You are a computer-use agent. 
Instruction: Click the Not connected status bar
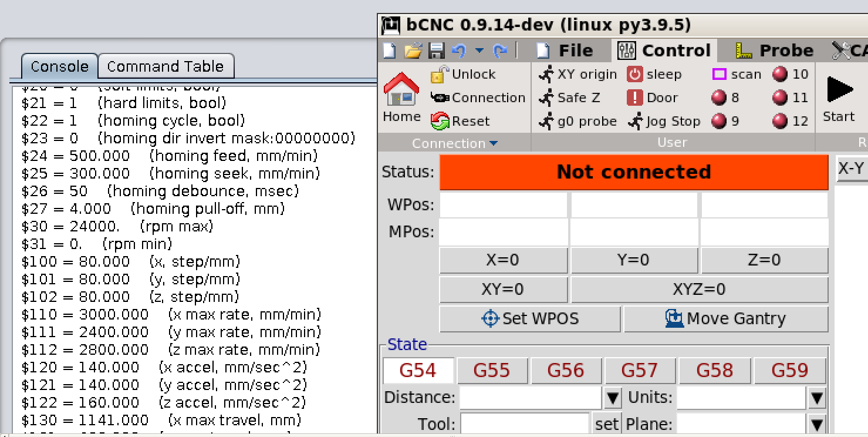634,172
